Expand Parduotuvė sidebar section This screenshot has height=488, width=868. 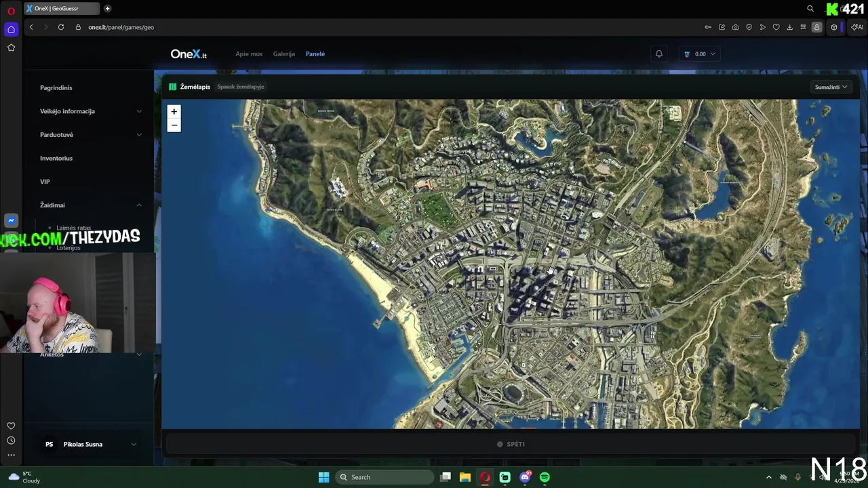[x=91, y=135]
